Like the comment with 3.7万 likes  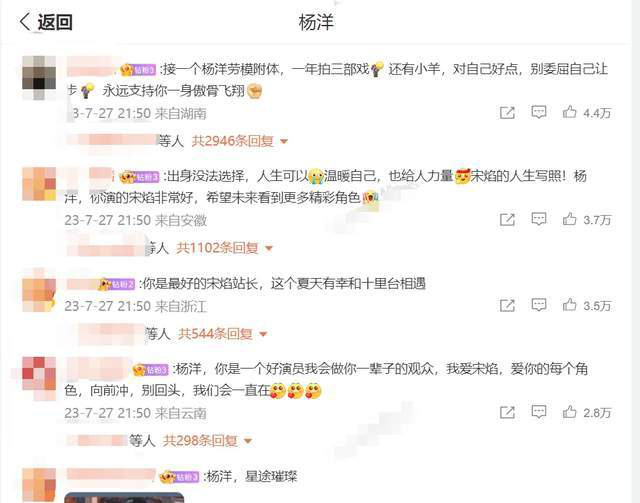click(x=586, y=220)
